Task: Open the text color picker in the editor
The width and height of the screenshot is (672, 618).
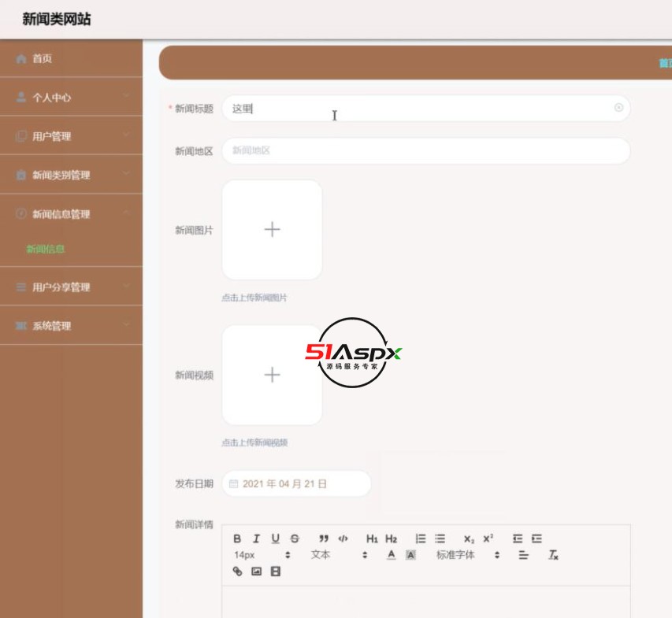Action: (x=392, y=553)
